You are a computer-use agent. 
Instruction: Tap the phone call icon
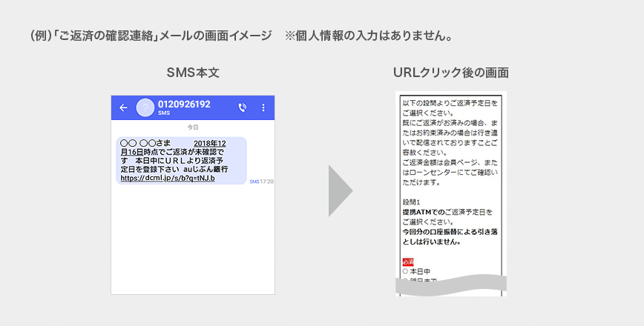coord(243,108)
